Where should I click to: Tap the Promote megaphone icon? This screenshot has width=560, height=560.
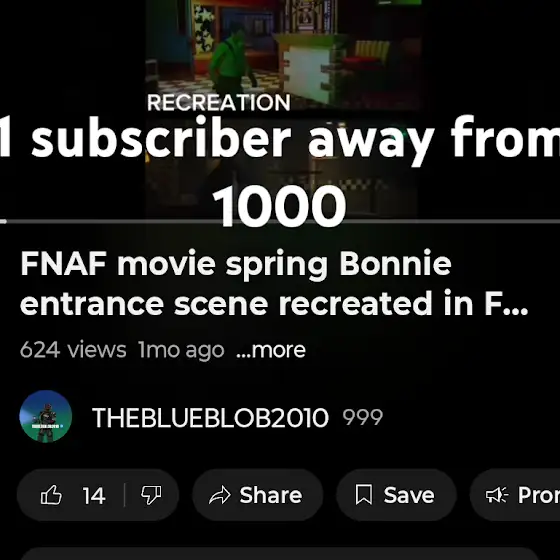point(497,495)
